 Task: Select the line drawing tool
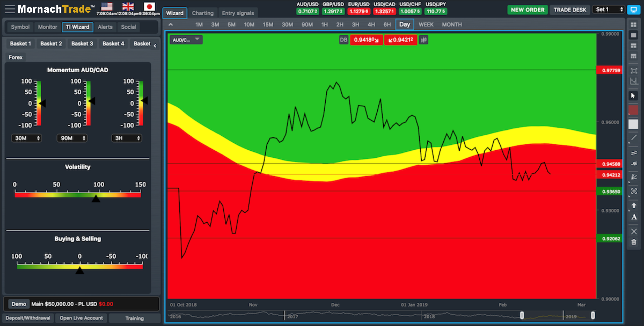tap(634, 138)
